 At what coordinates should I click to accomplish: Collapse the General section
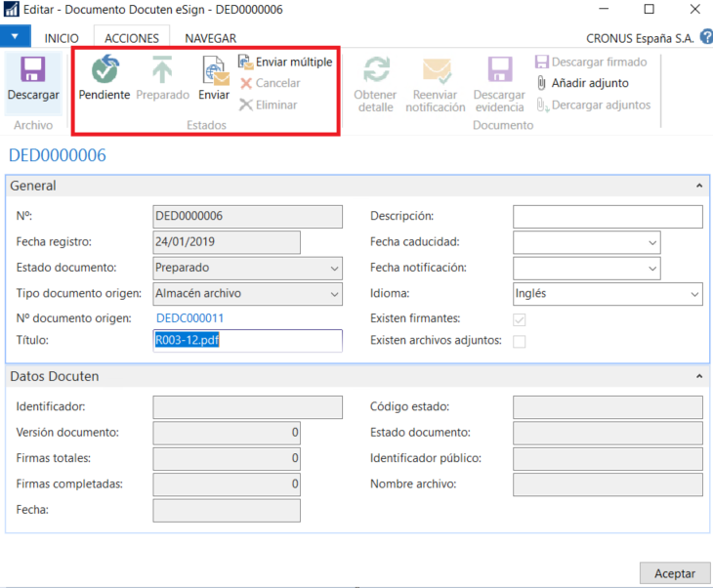[699, 186]
